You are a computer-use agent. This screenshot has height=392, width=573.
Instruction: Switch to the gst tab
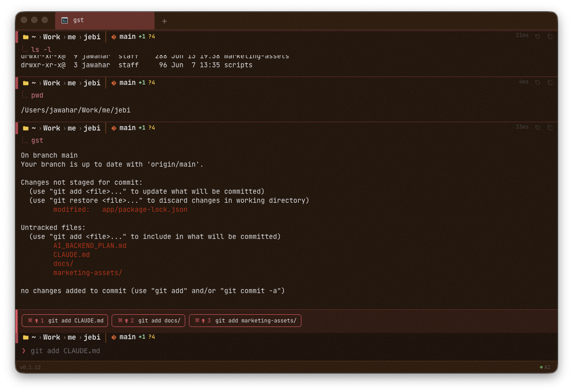[105, 20]
